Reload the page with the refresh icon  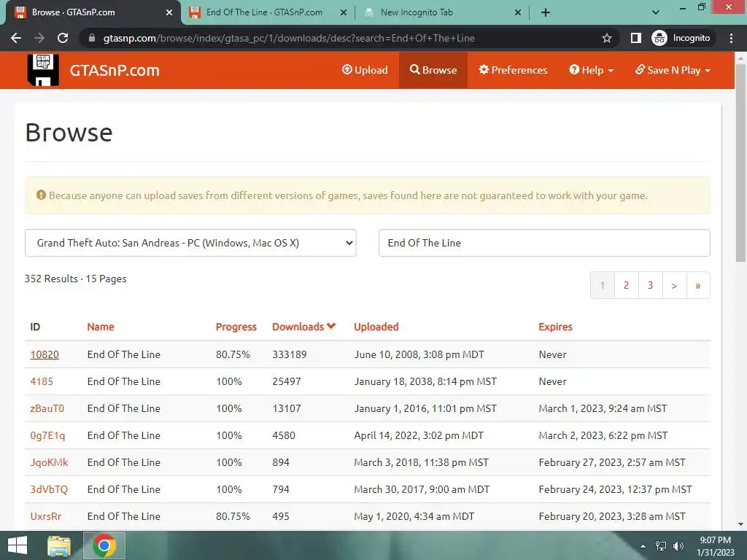coord(63,38)
